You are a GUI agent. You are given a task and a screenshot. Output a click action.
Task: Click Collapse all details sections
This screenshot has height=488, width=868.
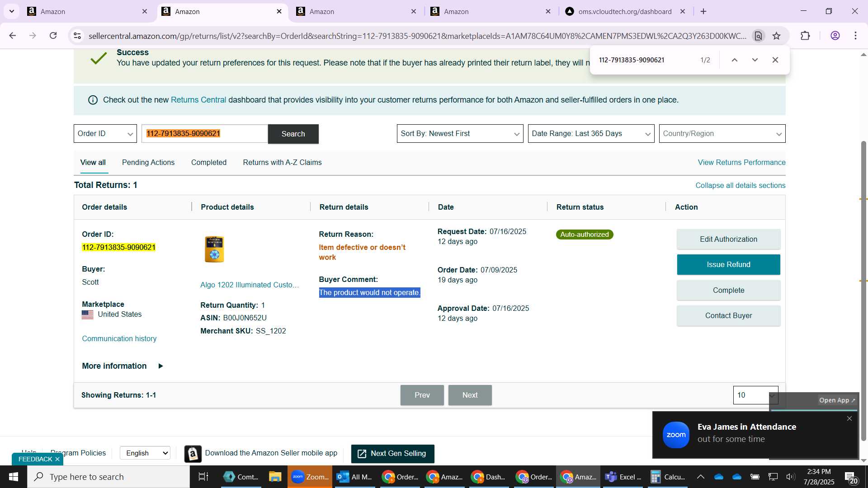(740, 186)
